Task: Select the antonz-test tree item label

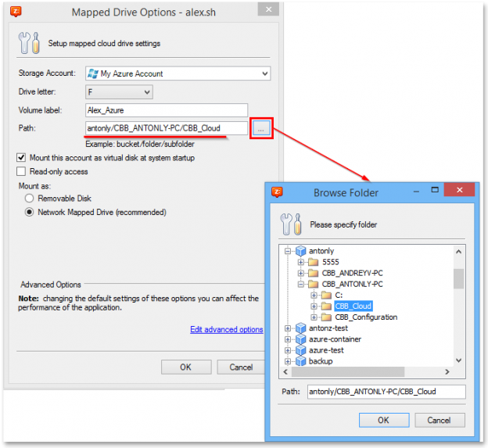Action: [x=328, y=328]
